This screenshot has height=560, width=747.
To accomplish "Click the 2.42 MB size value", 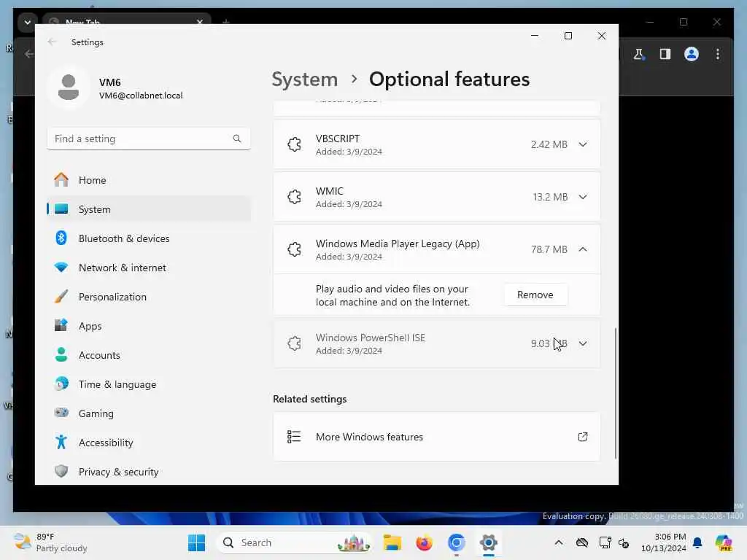I will tap(549, 144).
